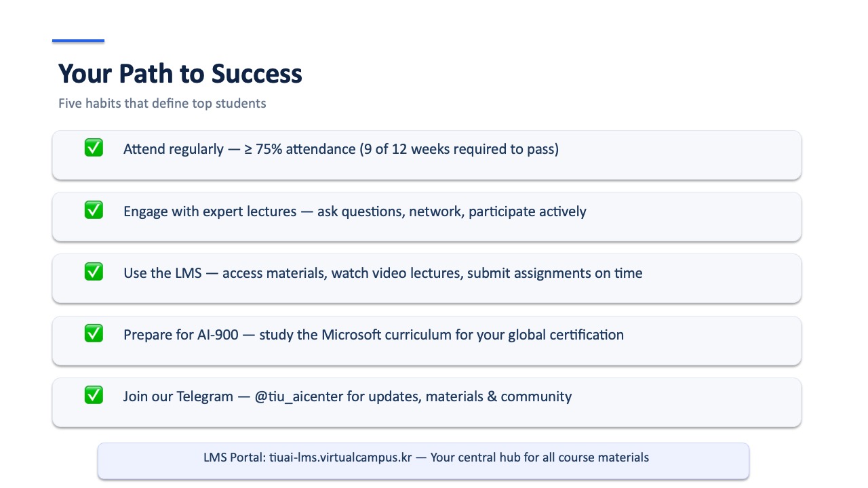Click the 'Engage with expert lectures' text line
The height and width of the screenshot is (488, 868).
click(x=355, y=211)
